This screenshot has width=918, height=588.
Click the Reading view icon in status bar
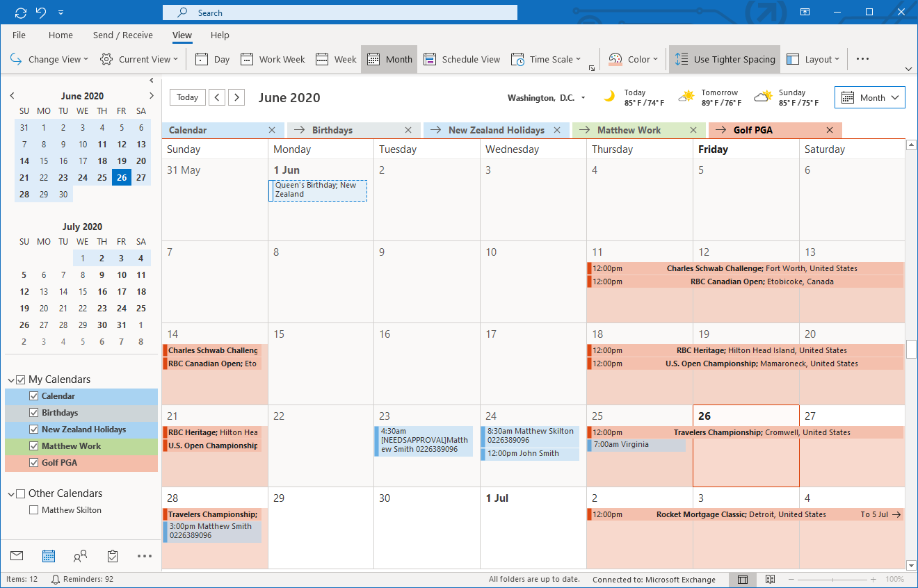pyautogui.click(x=770, y=580)
